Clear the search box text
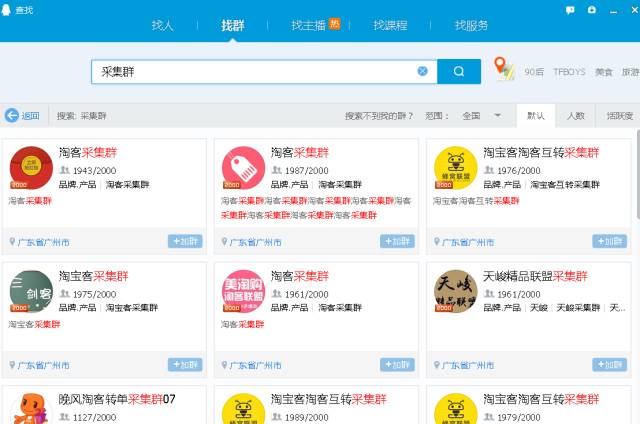The height and width of the screenshot is (424, 640). pyautogui.click(x=422, y=71)
